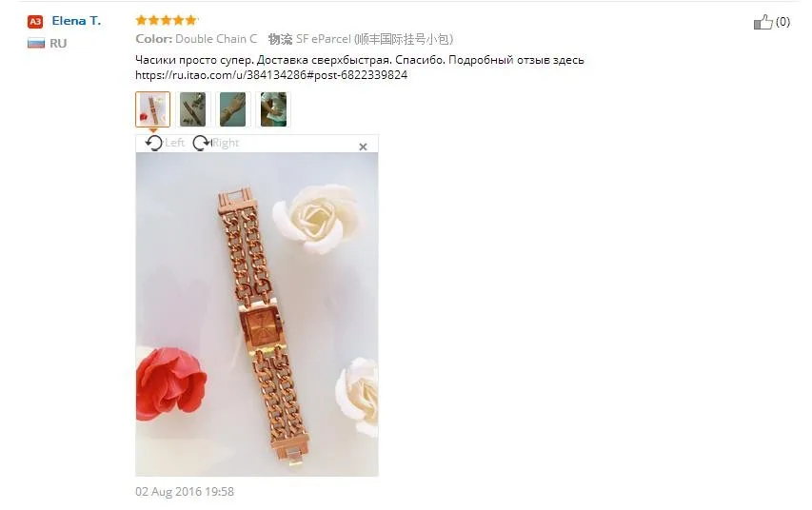Click the ru.itao.com review URL text
Viewport: 812px width, 510px height.
[271, 75]
